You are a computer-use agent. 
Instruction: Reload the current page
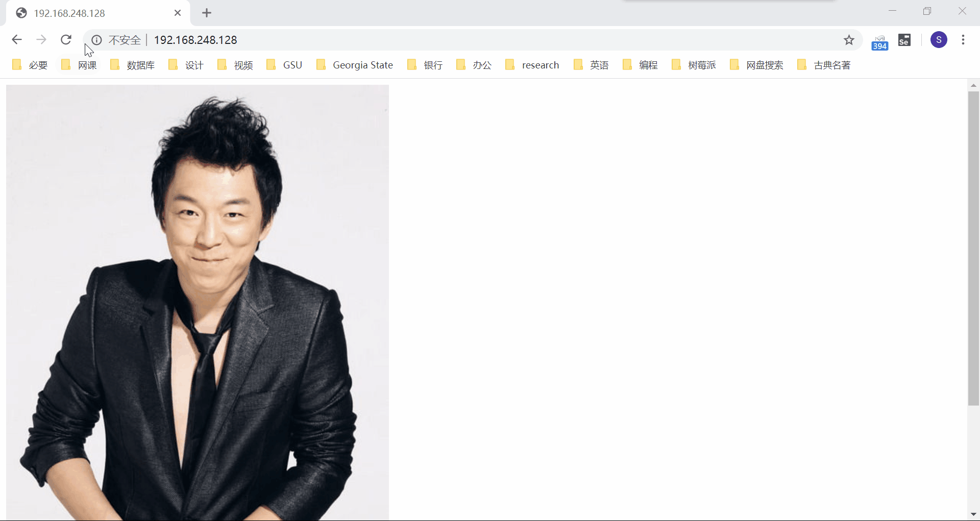(66, 40)
